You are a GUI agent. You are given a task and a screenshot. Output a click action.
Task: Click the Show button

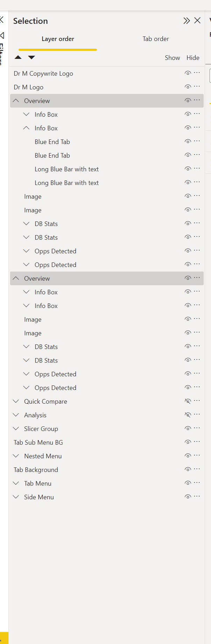tap(172, 57)
